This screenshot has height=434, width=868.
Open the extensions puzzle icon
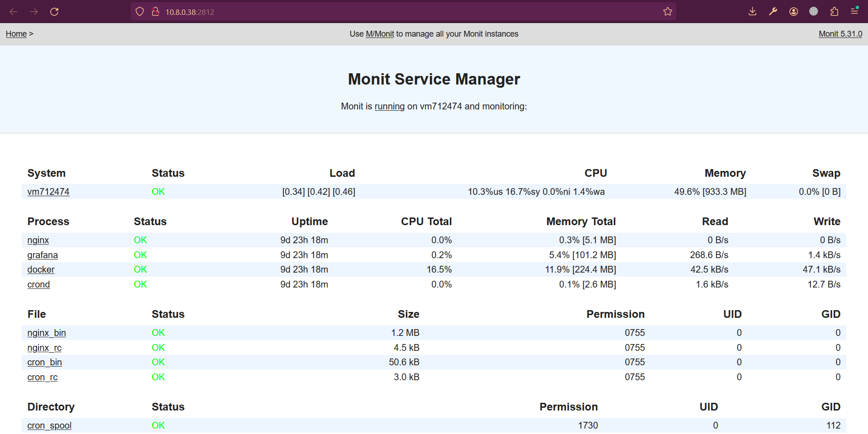click(x=834, y=12)
